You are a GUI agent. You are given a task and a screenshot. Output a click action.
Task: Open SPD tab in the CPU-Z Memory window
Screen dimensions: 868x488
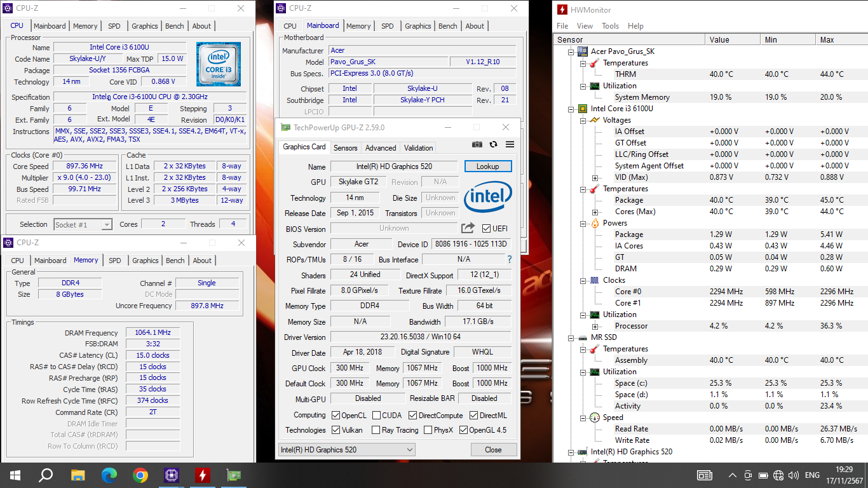(114, 261)
